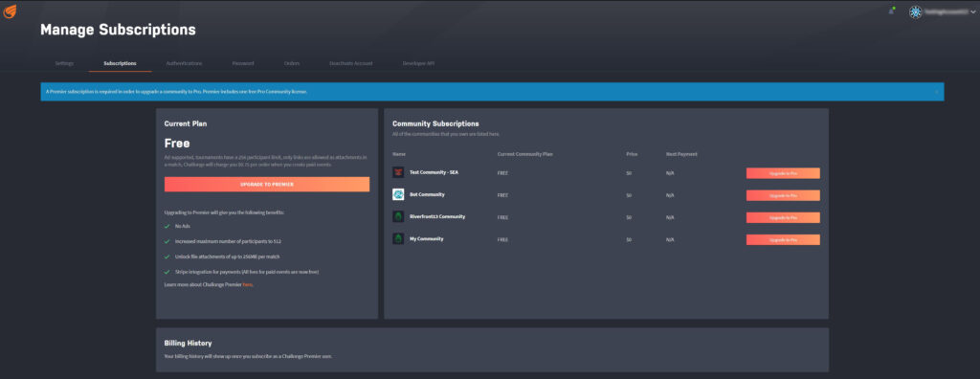Follow the 'here' Challonge Premier link
980x379 pixels.
coord(248,284)
